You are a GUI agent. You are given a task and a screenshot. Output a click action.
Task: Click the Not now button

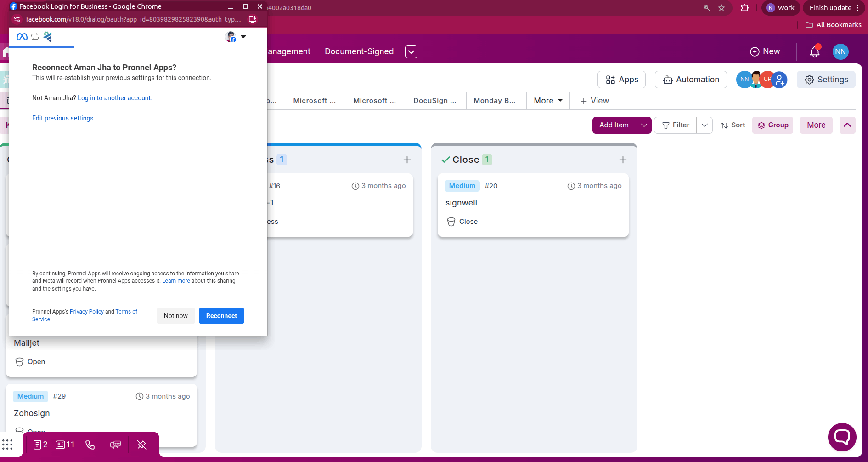pyautogui.click(x=175, y=316)
